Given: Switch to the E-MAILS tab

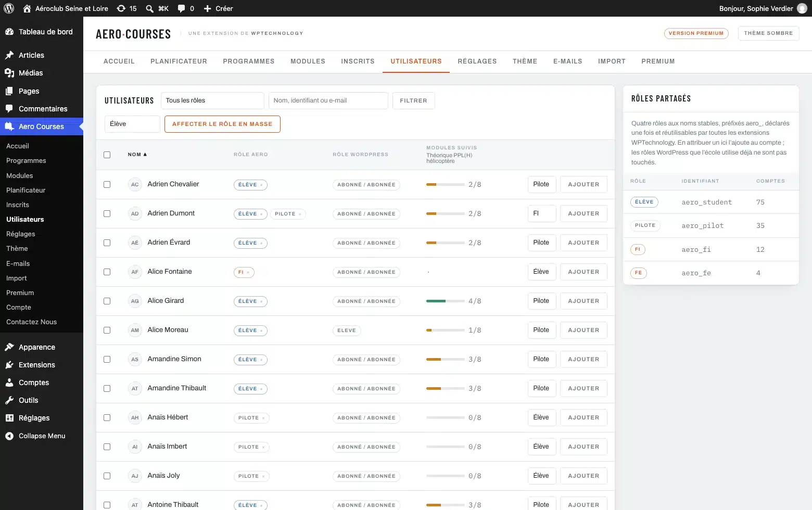Looking at the screenshot, I should [x=568, y=61].
